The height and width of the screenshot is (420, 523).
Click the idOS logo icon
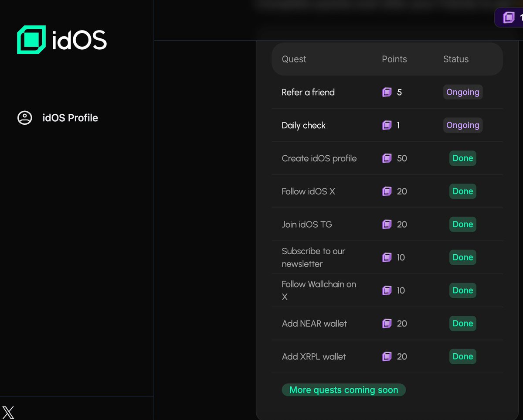click(31, 40)
